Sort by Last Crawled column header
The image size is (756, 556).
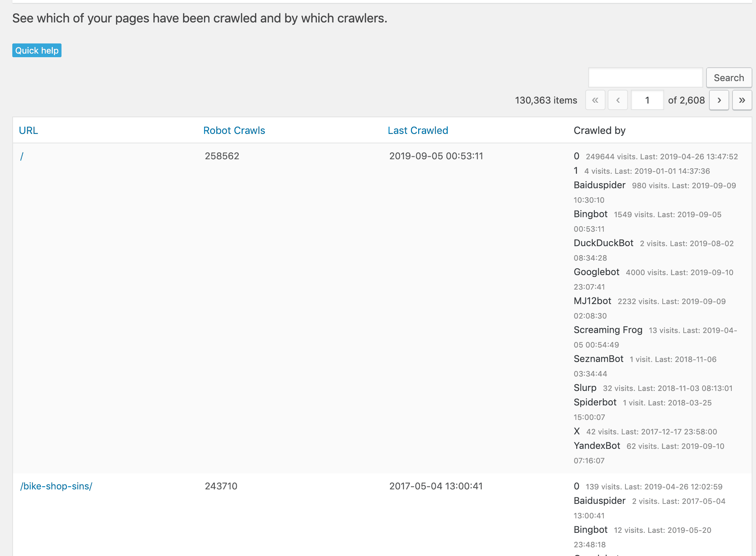418,130
